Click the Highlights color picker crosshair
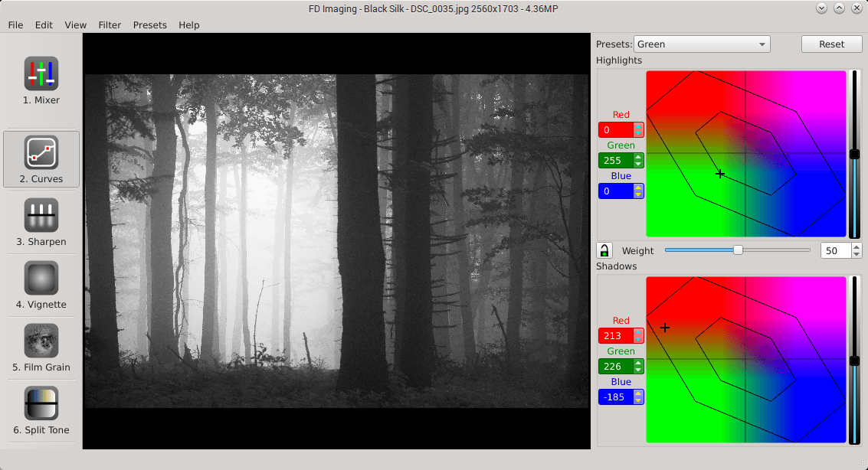This screenshot has width=868, height=470. point(719,175)
